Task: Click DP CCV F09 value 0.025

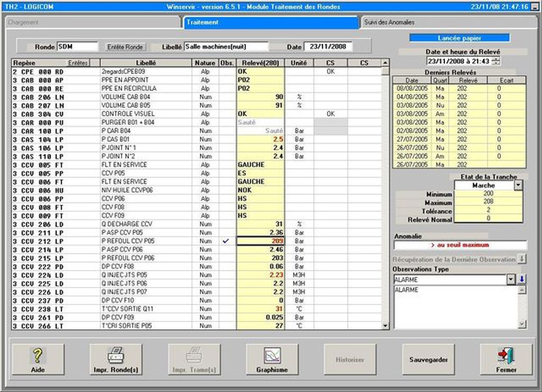Action: [261, 317]
